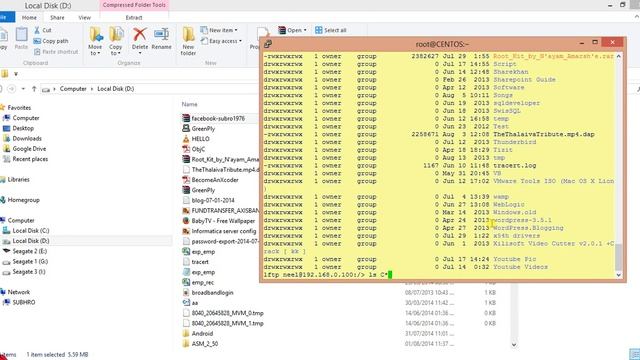Click Copy path in Clipboard group

pos(51,41)
